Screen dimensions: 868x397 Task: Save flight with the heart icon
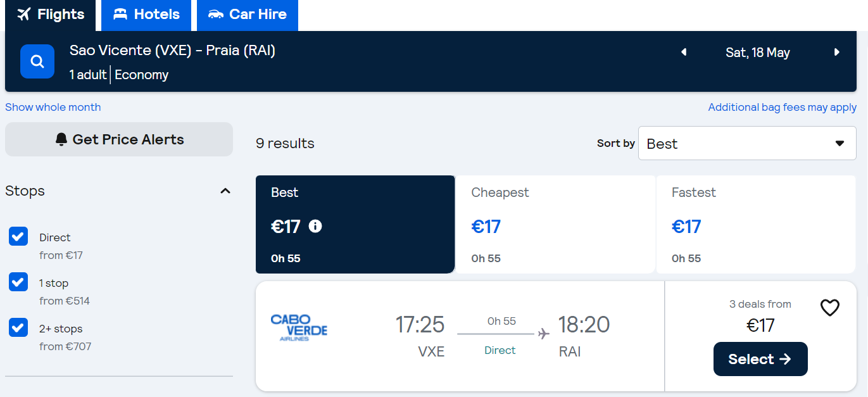coord(830,308)
